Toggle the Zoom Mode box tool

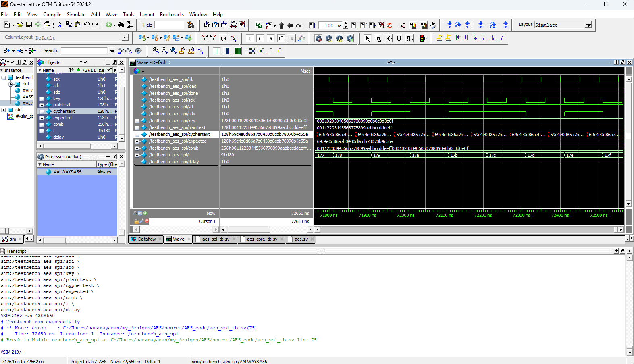378,38
